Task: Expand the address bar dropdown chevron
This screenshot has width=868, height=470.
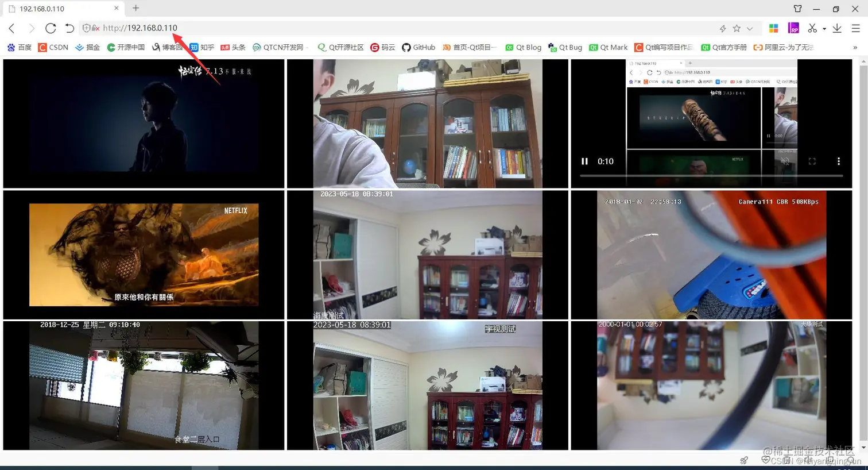Action: coord(750,28)
